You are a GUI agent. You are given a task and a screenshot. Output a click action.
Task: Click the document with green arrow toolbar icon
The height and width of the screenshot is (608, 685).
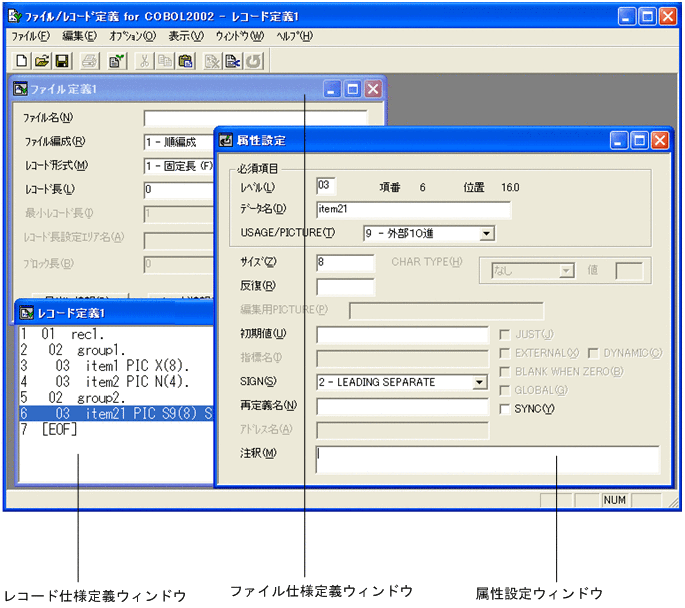[x=117, y=61]
